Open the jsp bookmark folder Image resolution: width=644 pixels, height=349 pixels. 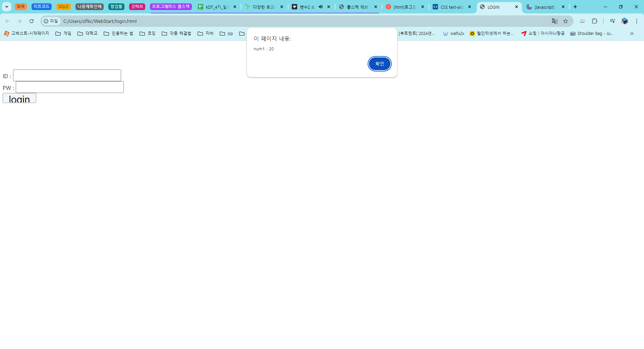coord(226,34)
